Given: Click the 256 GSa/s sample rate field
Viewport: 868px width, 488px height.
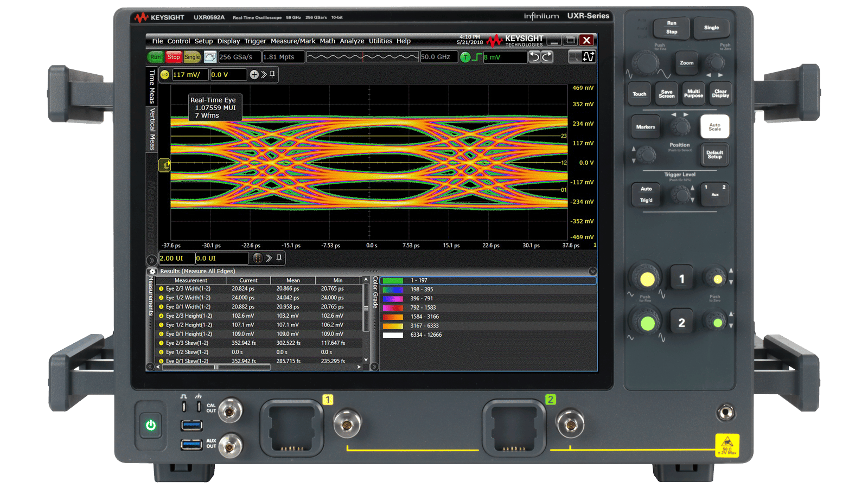Looking at the screenshot, I should [239, 57].
